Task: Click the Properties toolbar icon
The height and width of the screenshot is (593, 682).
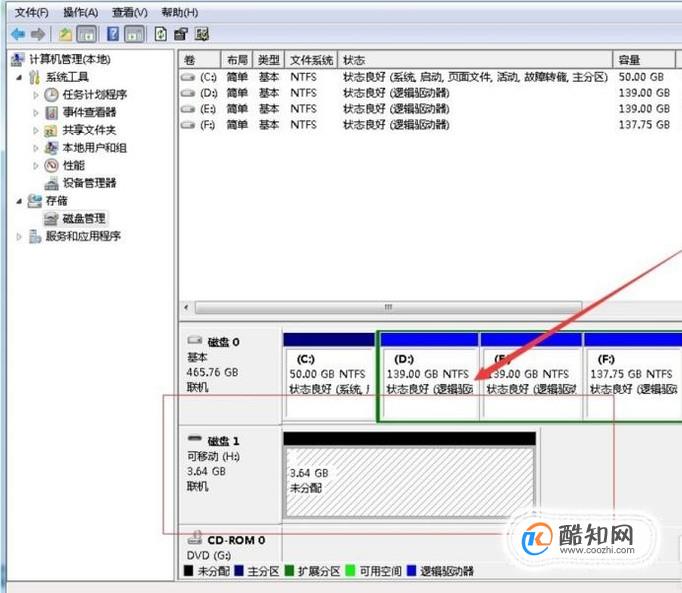Action: tap(181, 34)
